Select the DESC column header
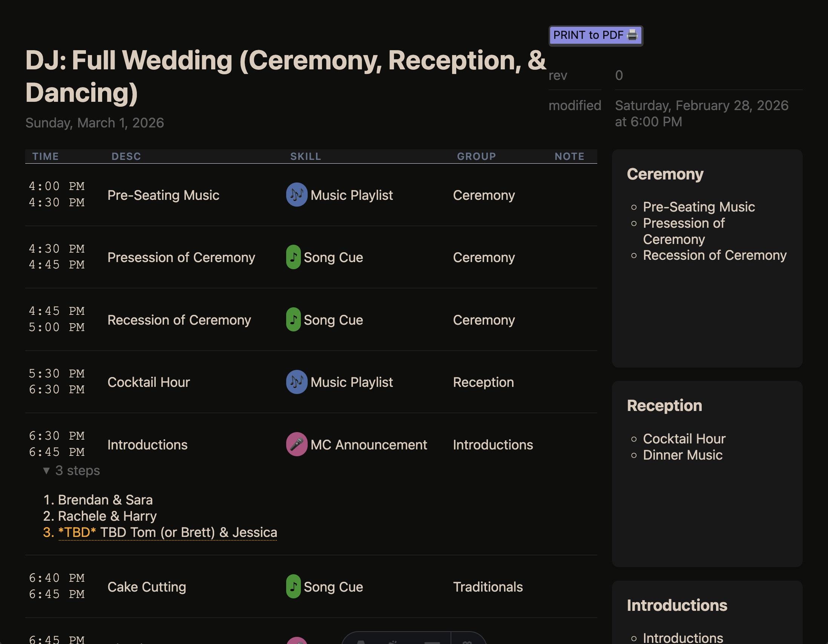This screenshot has height=644, width=828. [x=126, y=156]
